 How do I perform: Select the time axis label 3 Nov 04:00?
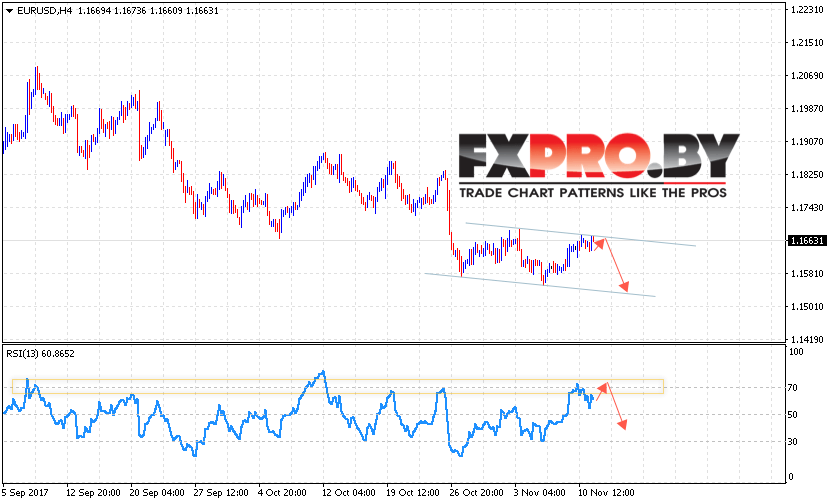point(539,493)
